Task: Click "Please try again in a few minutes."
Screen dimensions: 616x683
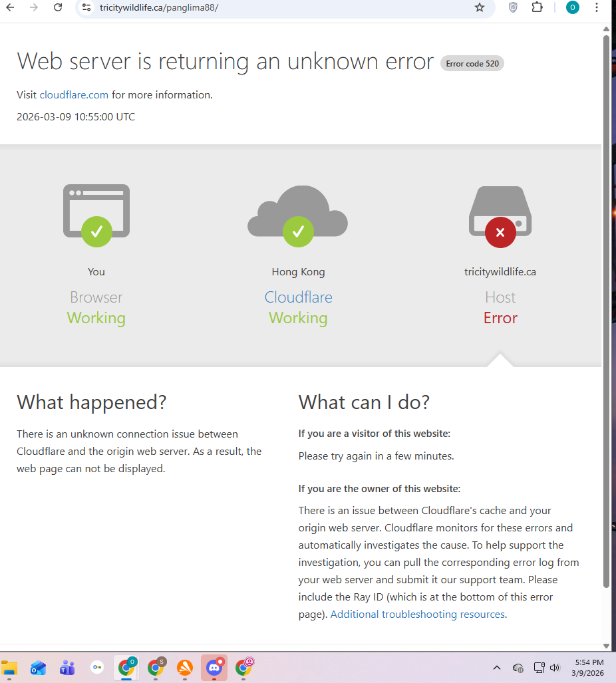Action: (x=376, y=456)
